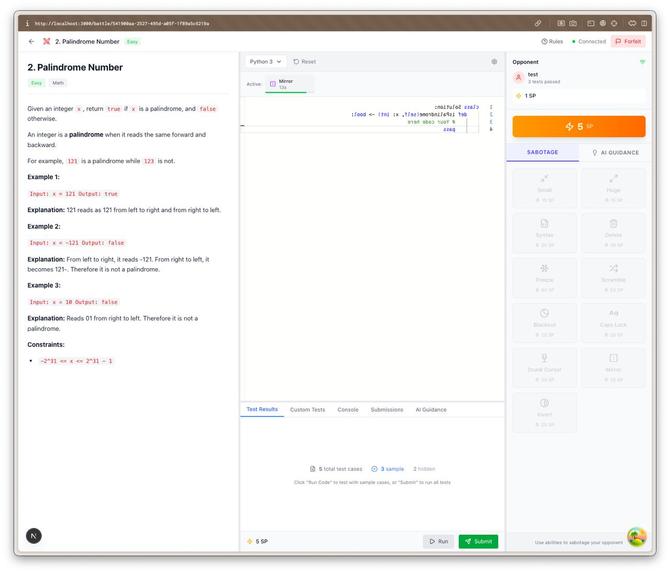Click the crossed swords battle logo

[47, 41]
